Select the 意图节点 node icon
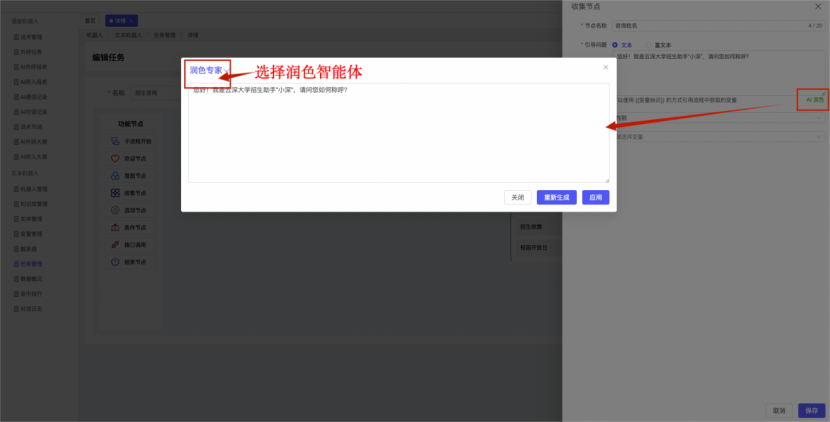Viewport: 830px width, 422px height. tap(116, 175)
